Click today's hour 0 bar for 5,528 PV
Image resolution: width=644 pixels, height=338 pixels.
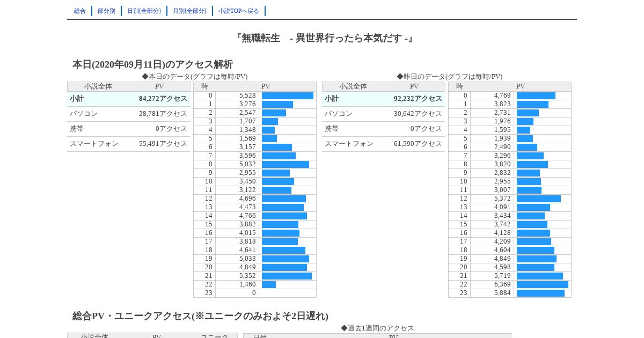point(288,96)
